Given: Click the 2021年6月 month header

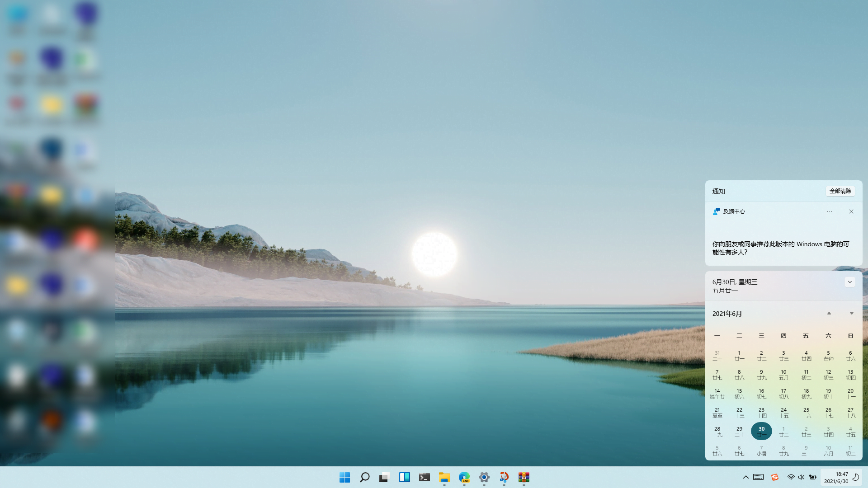Looking at the screenshot, I should pyautogui.click(x=727, y=314).
